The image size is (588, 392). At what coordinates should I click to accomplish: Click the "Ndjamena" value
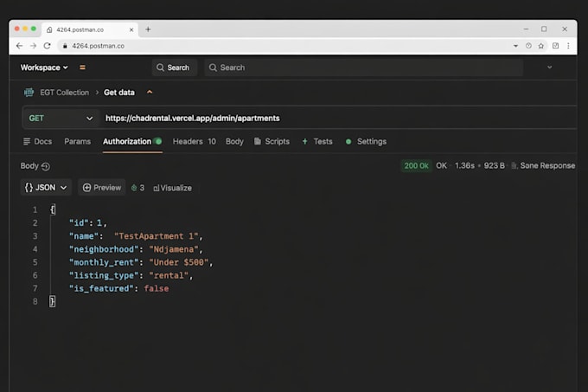[174, 249]
